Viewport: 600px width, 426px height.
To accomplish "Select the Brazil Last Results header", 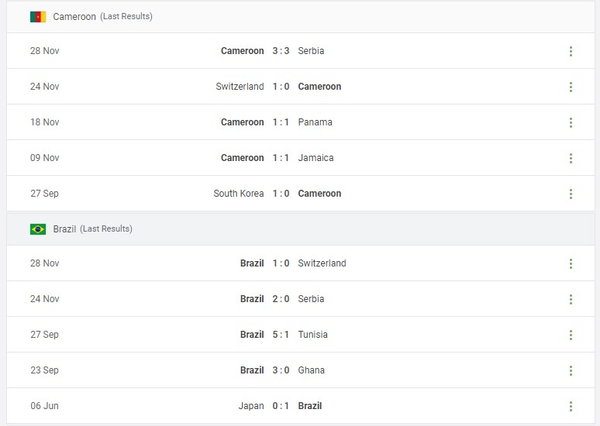I will coord(92,229).
